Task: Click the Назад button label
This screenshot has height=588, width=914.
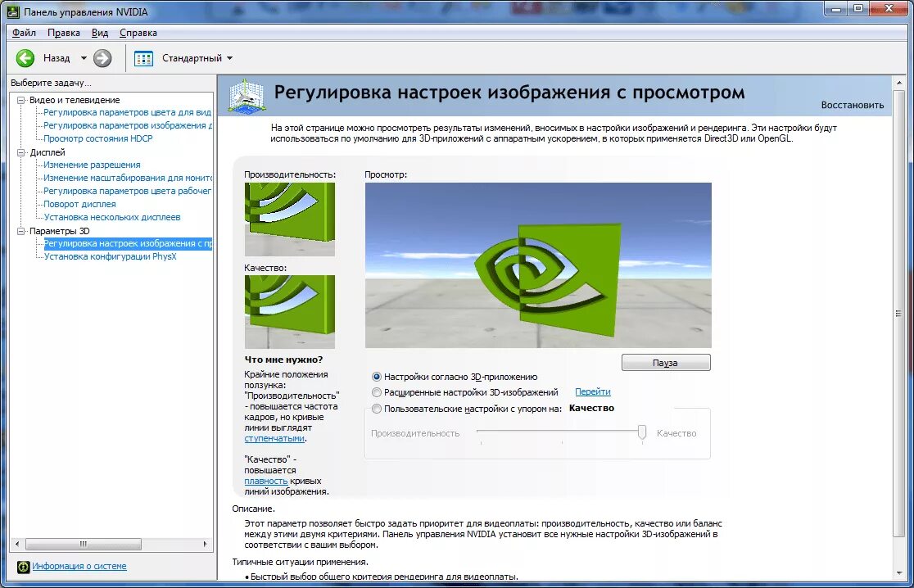Action: (x=57, y=57)
